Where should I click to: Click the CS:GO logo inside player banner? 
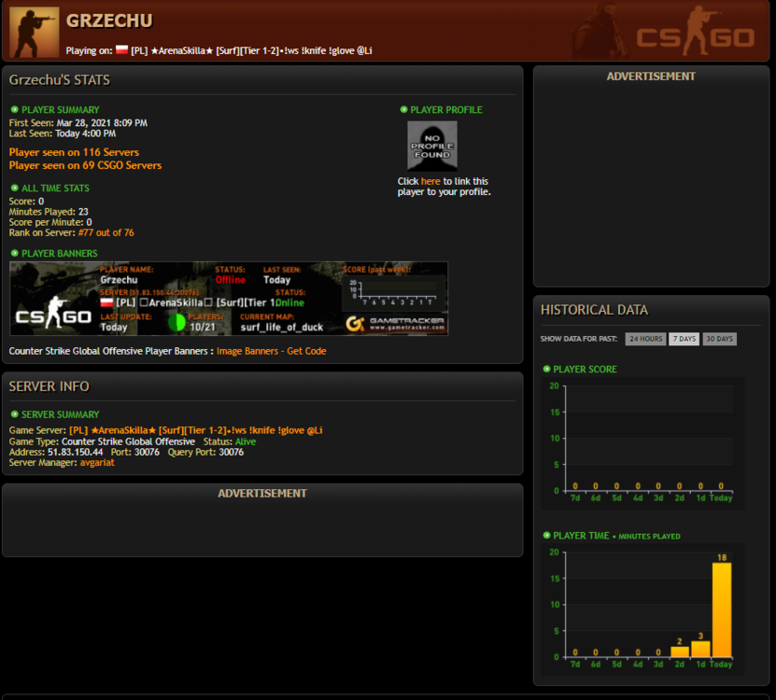53,313
